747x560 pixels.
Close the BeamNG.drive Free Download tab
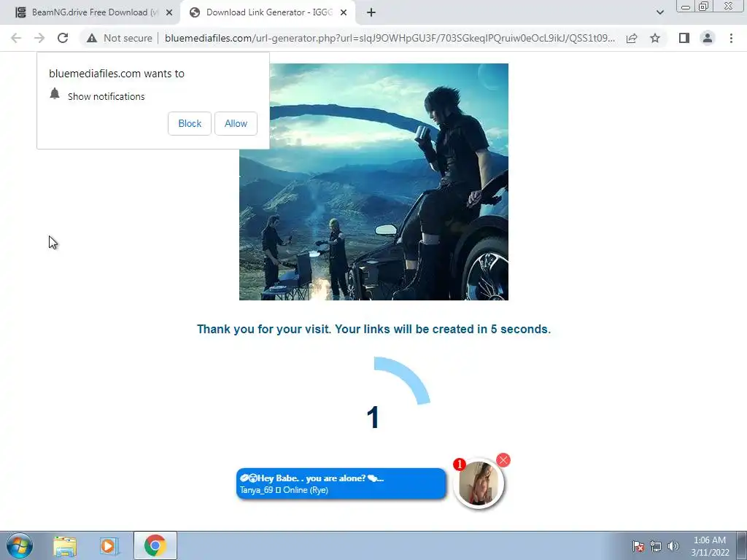coord(169,12)
